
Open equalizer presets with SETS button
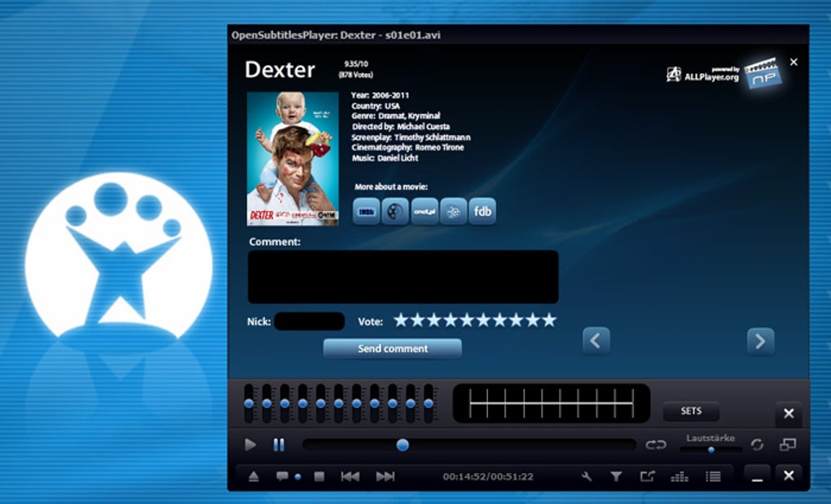691,411
